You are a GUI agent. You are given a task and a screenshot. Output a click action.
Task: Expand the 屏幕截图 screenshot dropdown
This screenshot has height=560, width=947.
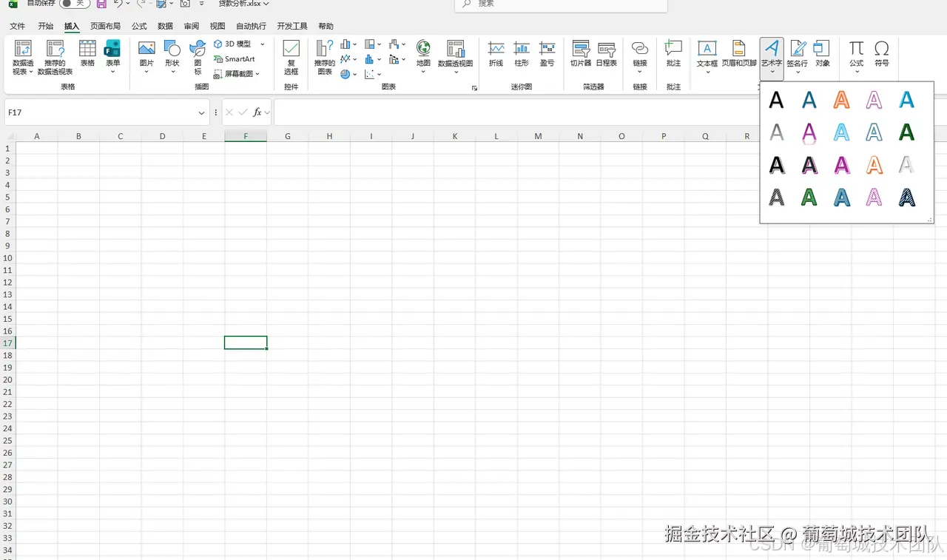tap(258, 74)
